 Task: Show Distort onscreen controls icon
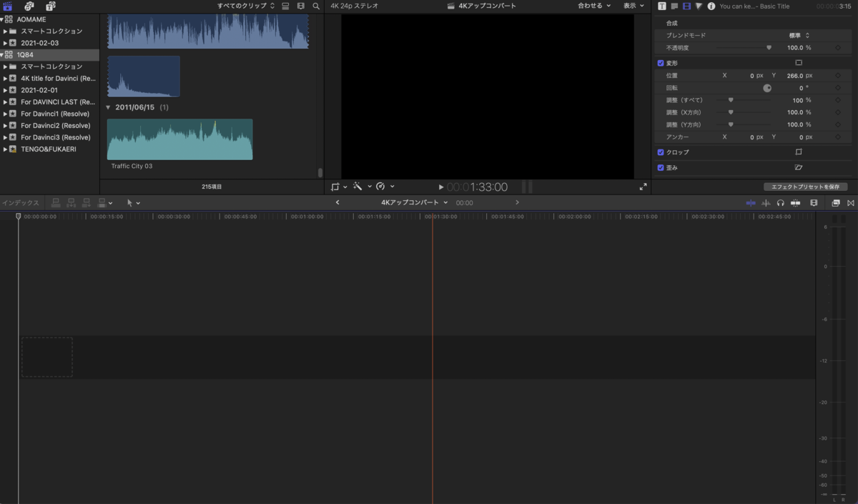click(x=799, y=167)
